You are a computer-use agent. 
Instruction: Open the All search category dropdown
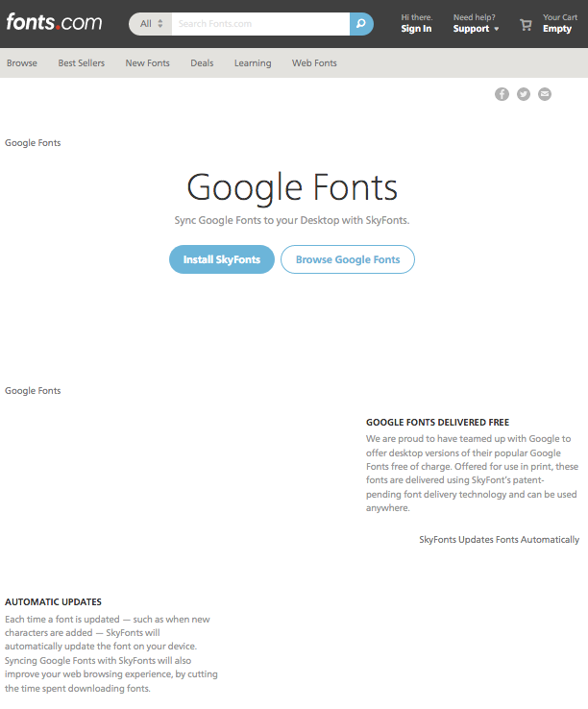151,23
